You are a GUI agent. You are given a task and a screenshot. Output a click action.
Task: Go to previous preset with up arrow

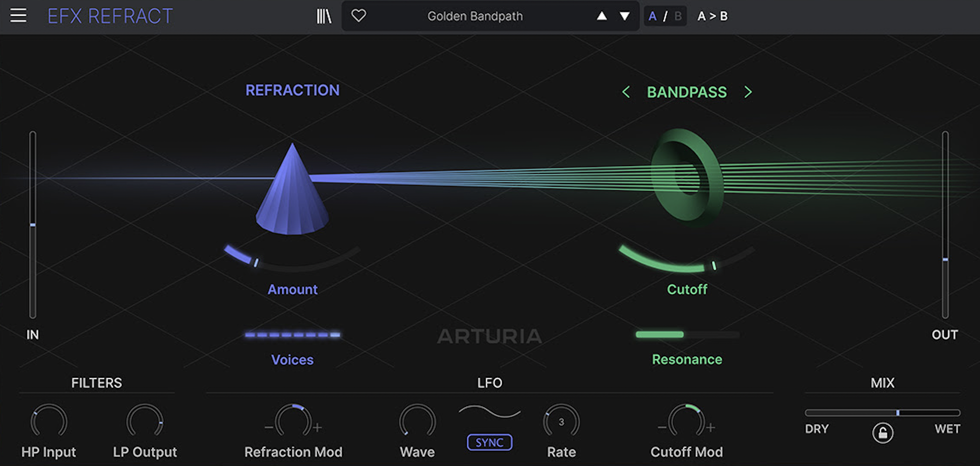point(602,16)
